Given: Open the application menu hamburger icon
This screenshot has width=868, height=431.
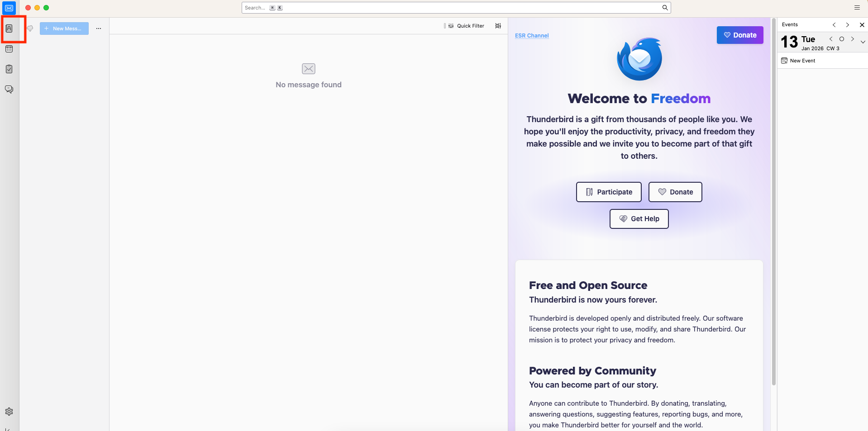Looking at the screenshot, I should [856, 7].
